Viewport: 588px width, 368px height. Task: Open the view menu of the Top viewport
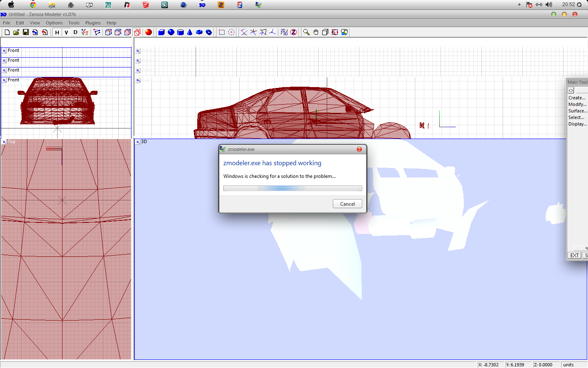click(x=4, y=142)
